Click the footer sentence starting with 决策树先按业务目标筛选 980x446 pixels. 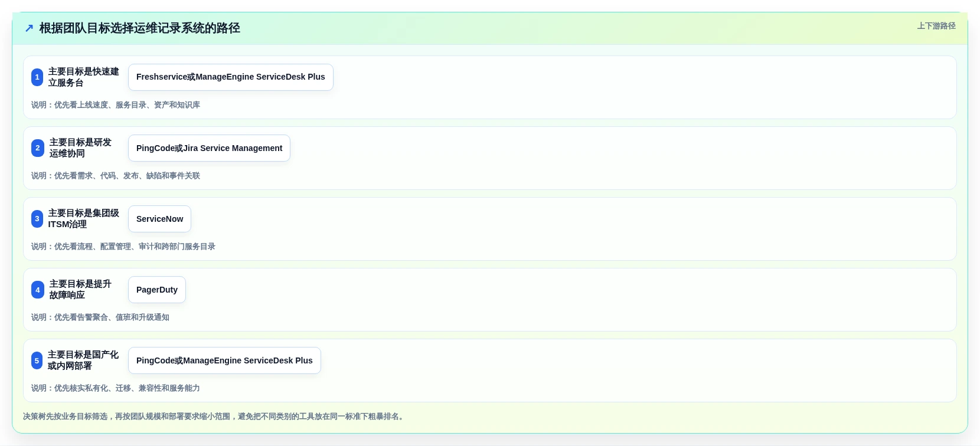point(215,417)
